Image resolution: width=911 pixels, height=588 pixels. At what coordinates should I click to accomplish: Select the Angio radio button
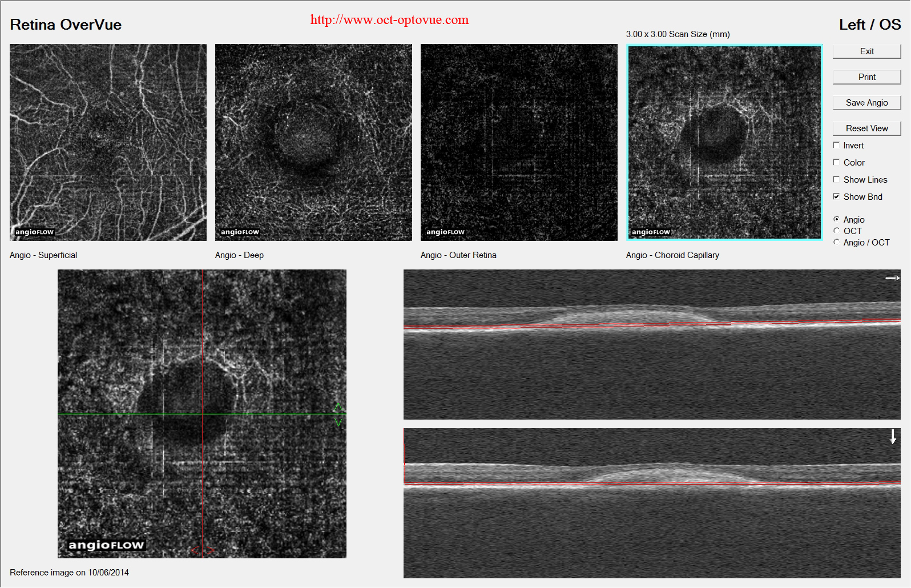click(x=836, y=219)
